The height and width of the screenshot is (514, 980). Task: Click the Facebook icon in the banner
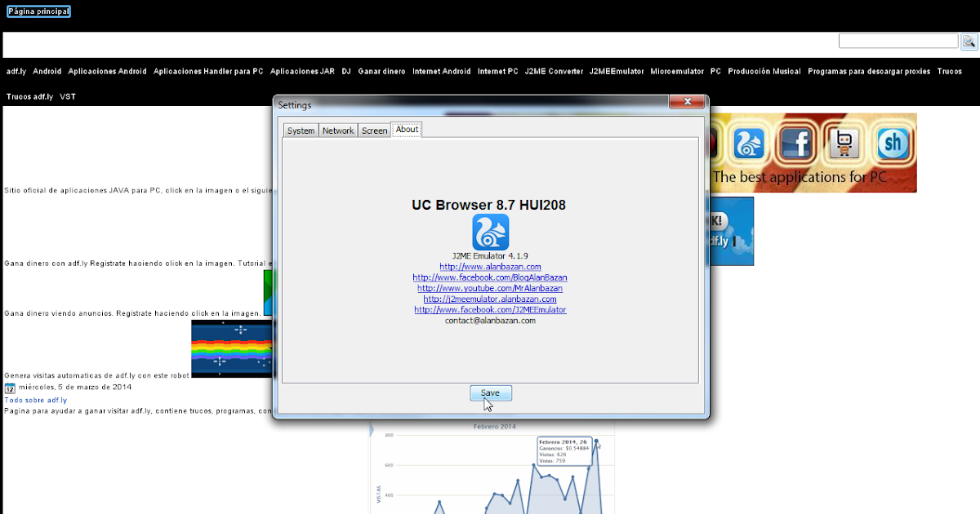[797, 144]
